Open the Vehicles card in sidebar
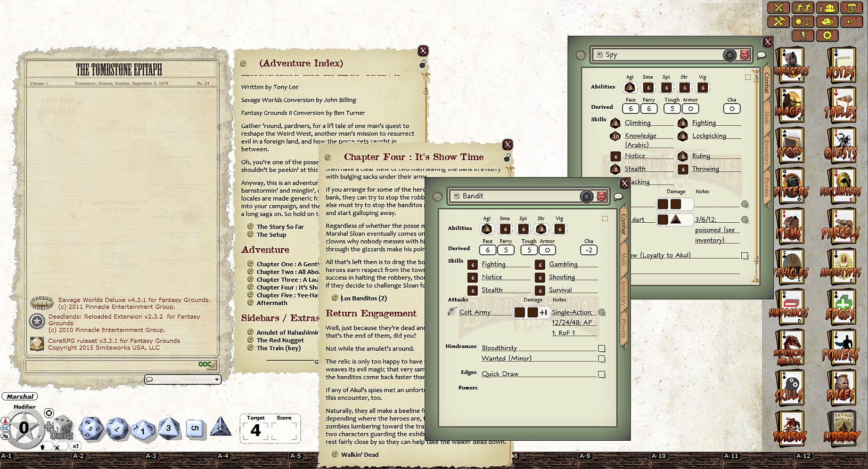The width and height of the screenshot is (868, 469). (791, 268)
